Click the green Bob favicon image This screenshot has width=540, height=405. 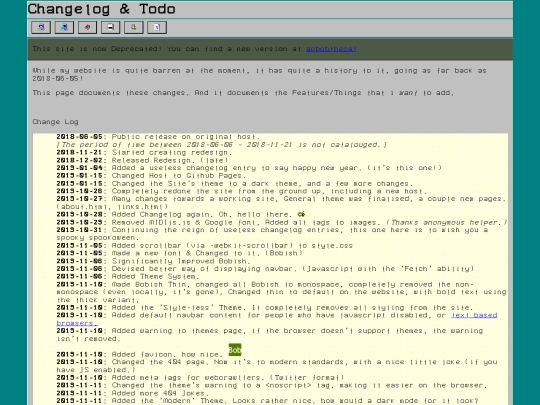coord(235,350)
